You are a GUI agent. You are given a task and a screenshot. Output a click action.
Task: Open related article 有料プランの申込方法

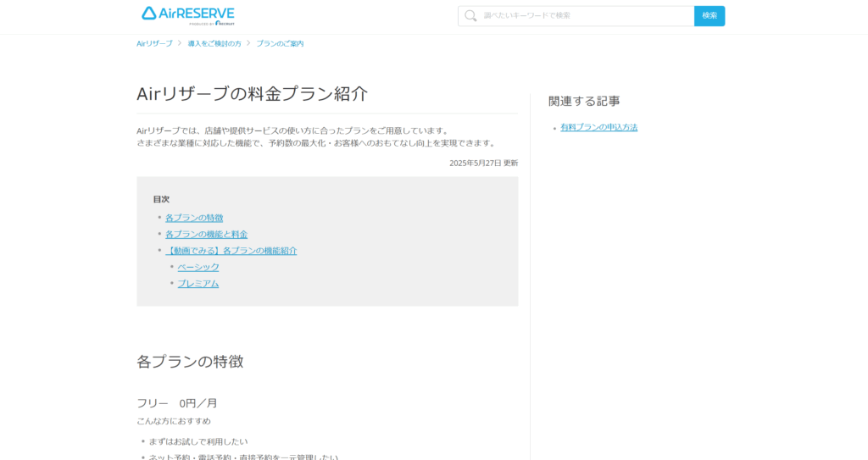click(599, 127)
